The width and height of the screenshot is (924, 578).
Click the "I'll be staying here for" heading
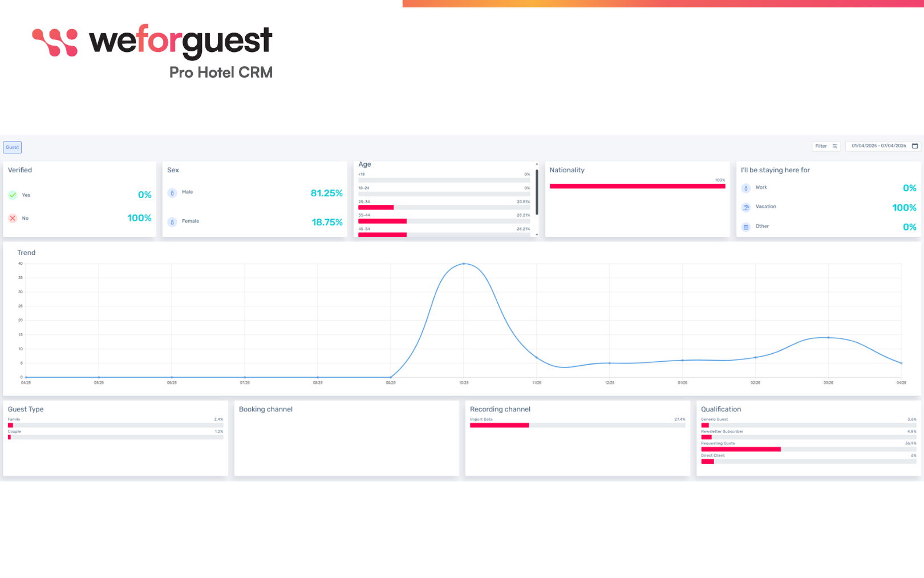pyautogui.click(x=775, y=170)
